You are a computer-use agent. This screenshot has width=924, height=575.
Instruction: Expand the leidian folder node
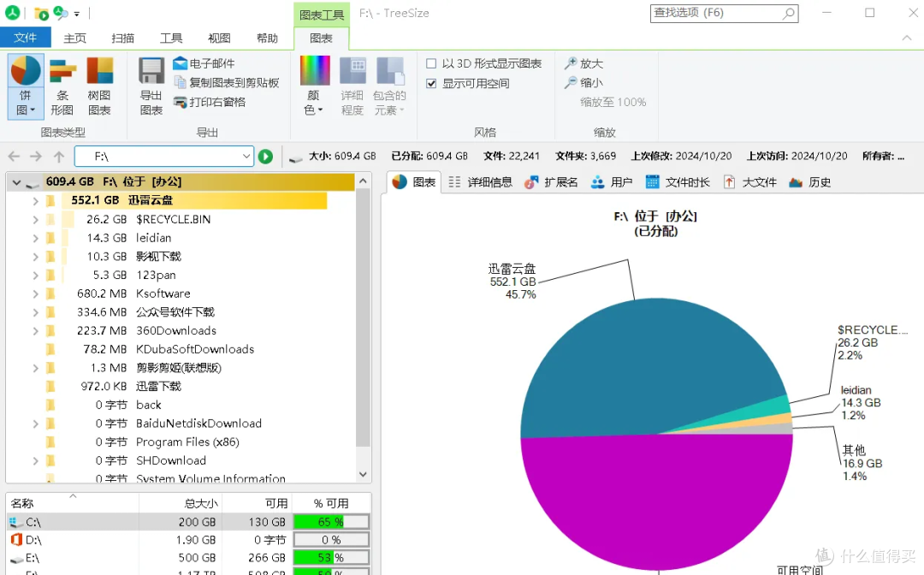35,238
